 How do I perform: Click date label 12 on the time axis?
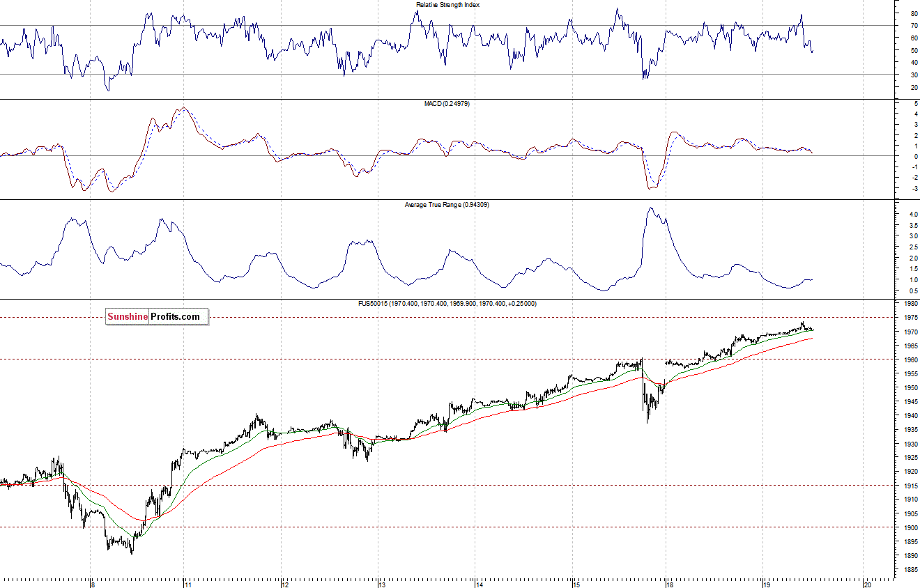285,584
